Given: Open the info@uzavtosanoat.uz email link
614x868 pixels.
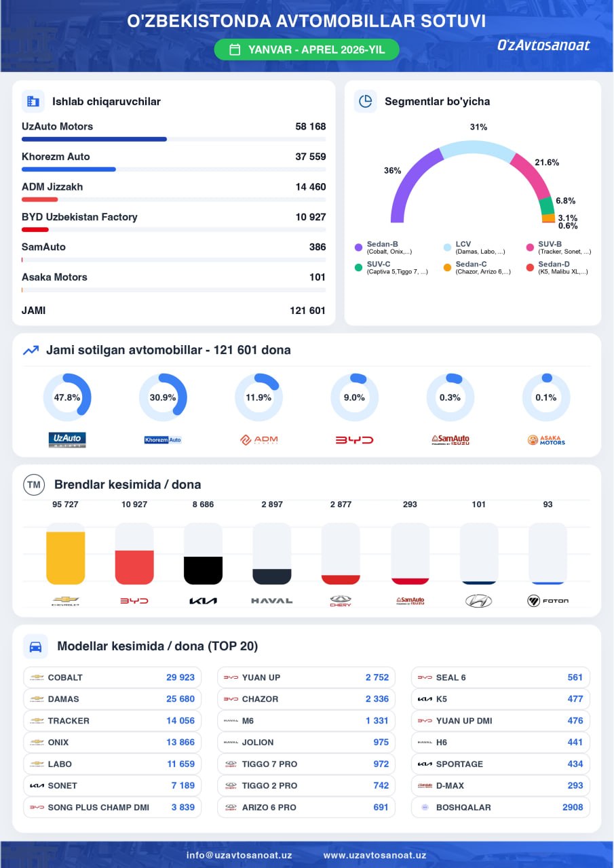Looking at the screenshot, I should [239, 855].
